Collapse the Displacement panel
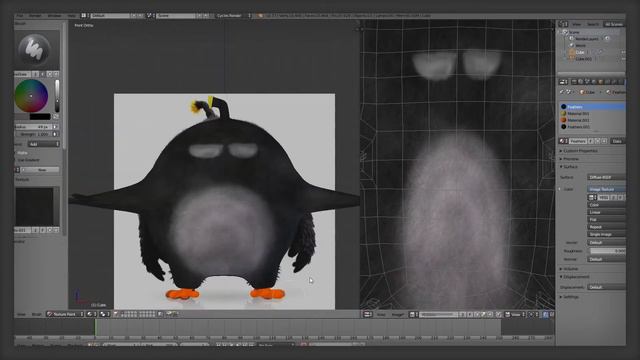 click(576, 277)
